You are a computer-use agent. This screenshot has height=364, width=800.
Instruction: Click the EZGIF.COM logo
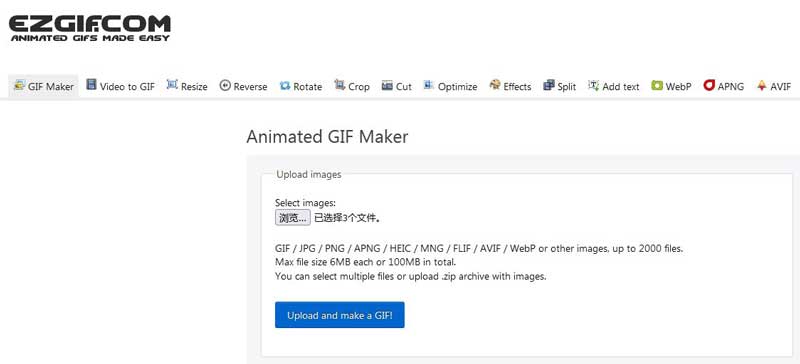click(90, 28)
